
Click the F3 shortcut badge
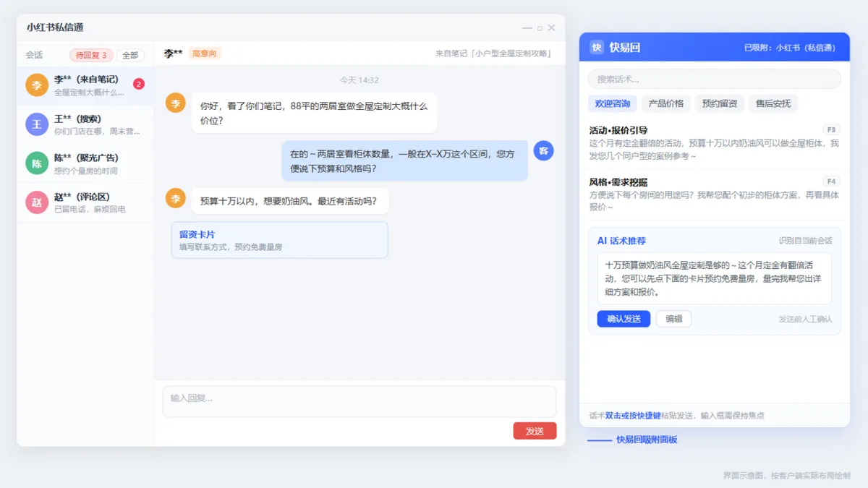tap(832, 129)
